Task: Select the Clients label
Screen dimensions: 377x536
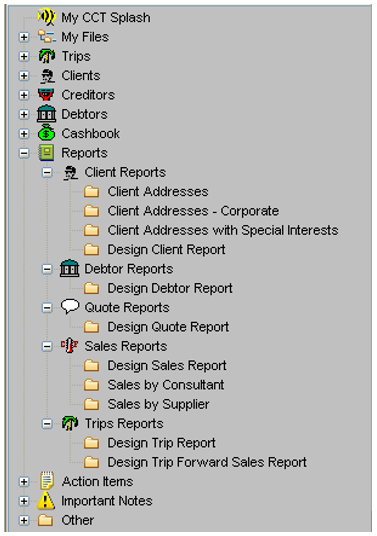Action: [81, 76]
